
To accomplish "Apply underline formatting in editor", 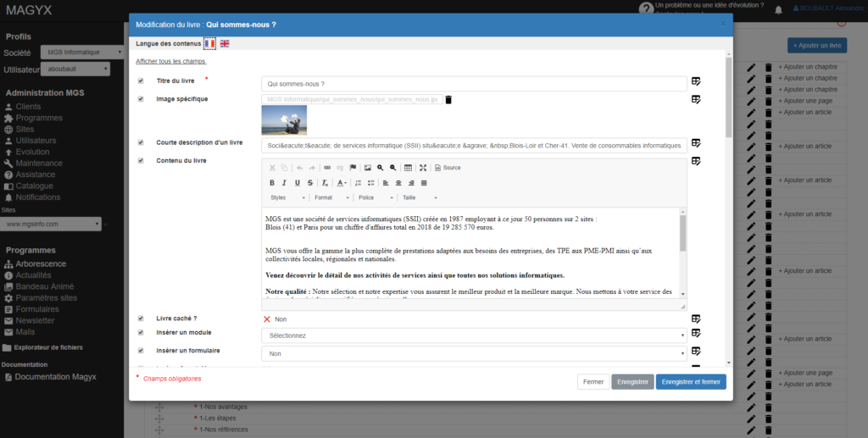I will 298,183.
